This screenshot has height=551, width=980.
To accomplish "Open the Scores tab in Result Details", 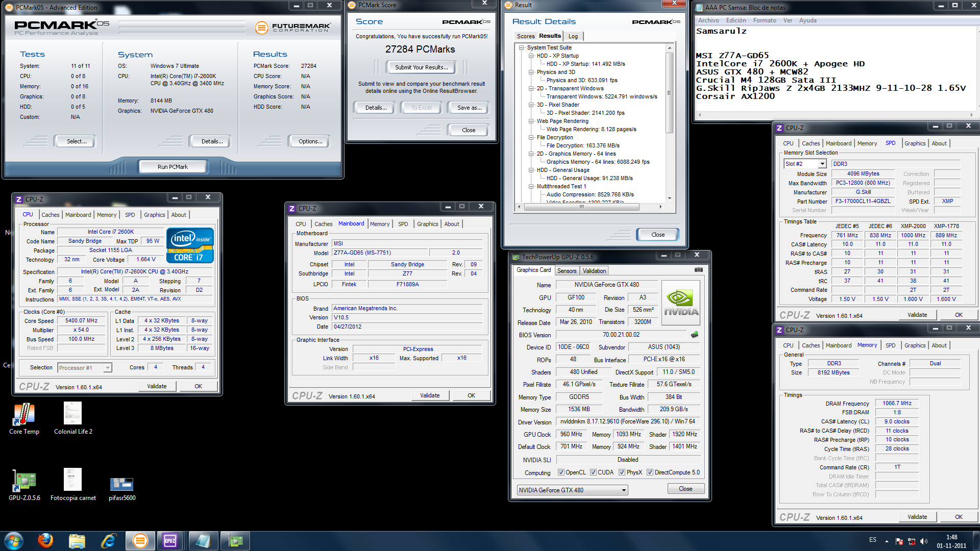I will click(526, 36).
